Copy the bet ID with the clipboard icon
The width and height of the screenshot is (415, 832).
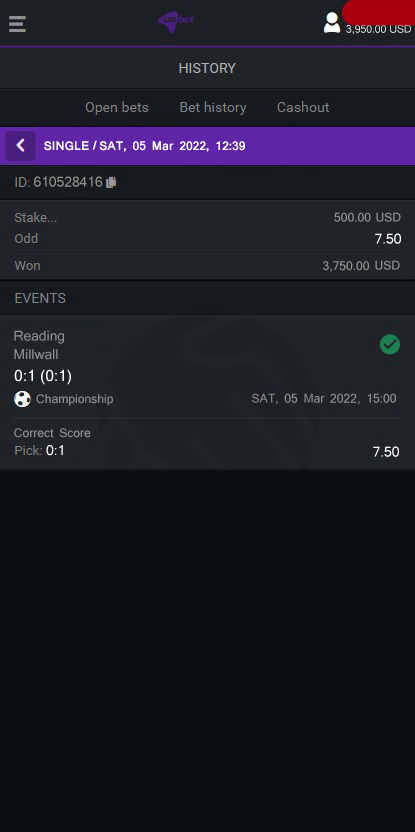(x=111, y=183)
